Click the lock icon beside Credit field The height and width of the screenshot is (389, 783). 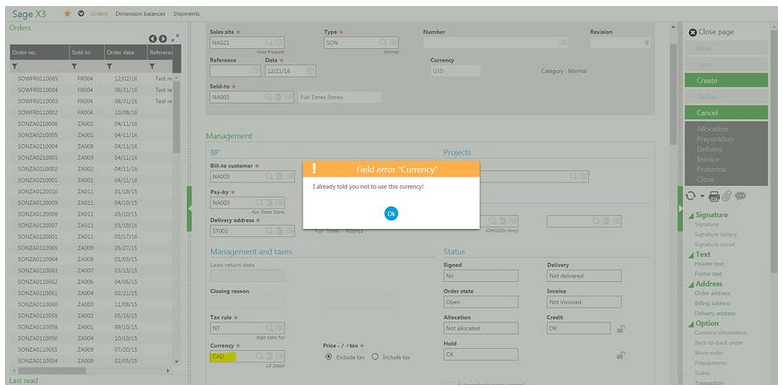click(620, 329)
